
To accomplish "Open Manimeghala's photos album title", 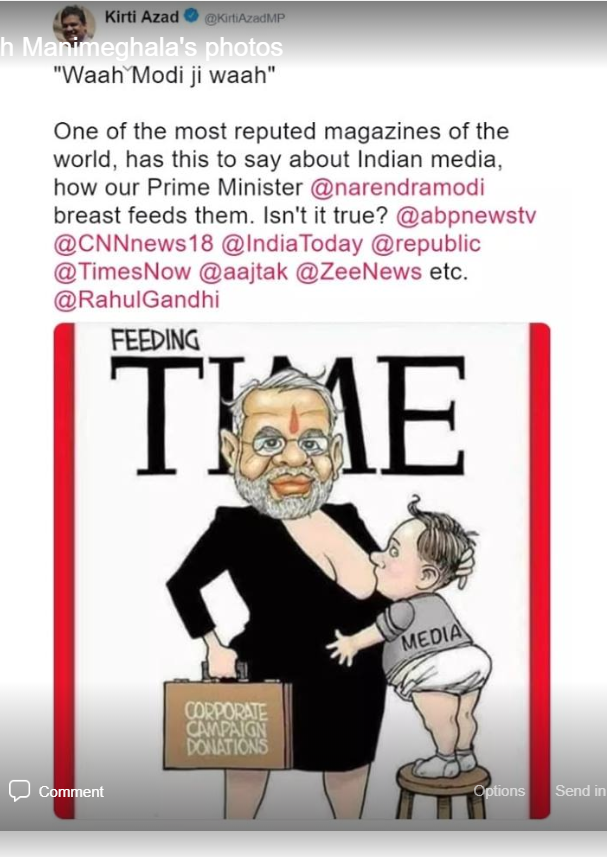I will 142,47.
